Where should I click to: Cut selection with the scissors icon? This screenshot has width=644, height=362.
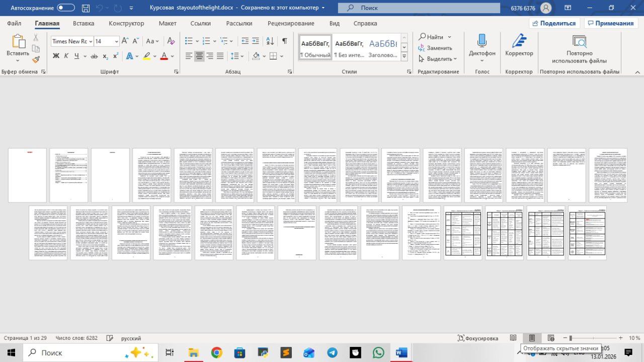point(36,37)
